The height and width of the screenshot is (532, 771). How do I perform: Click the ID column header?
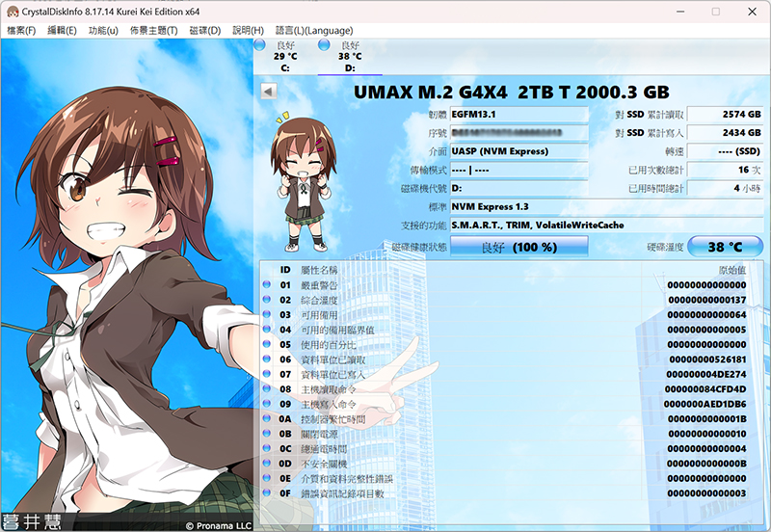pos(285,270)
